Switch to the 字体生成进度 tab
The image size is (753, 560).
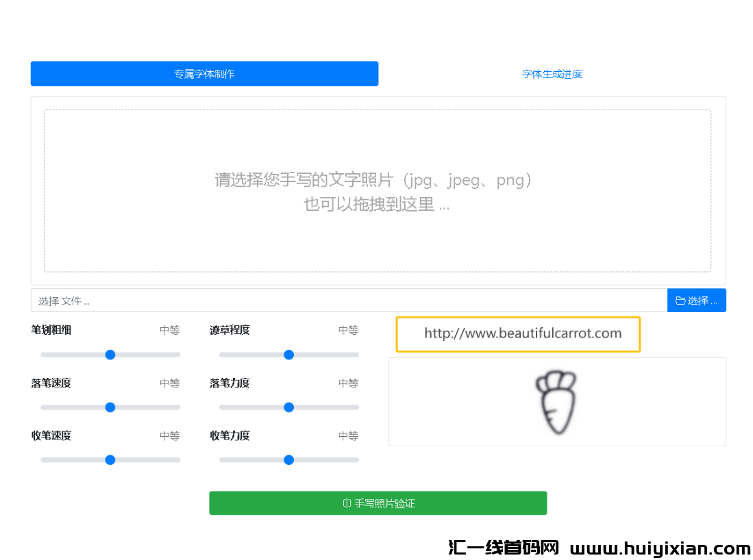pos(552,73)
